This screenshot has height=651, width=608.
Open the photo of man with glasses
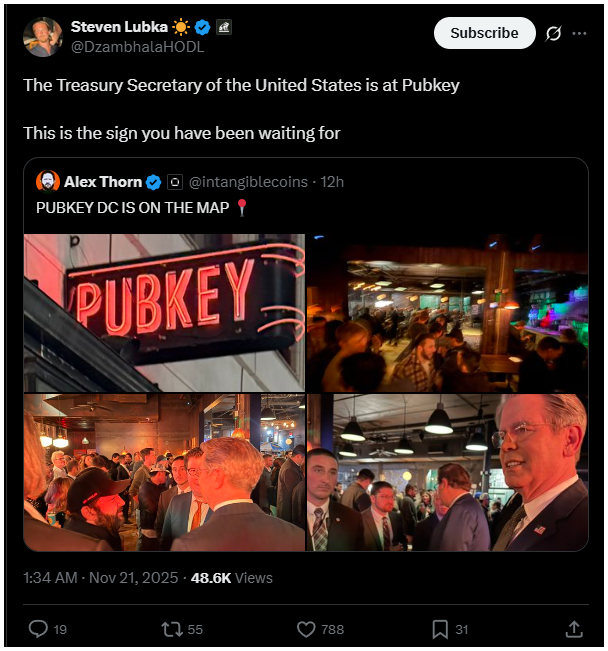point(447,472)
